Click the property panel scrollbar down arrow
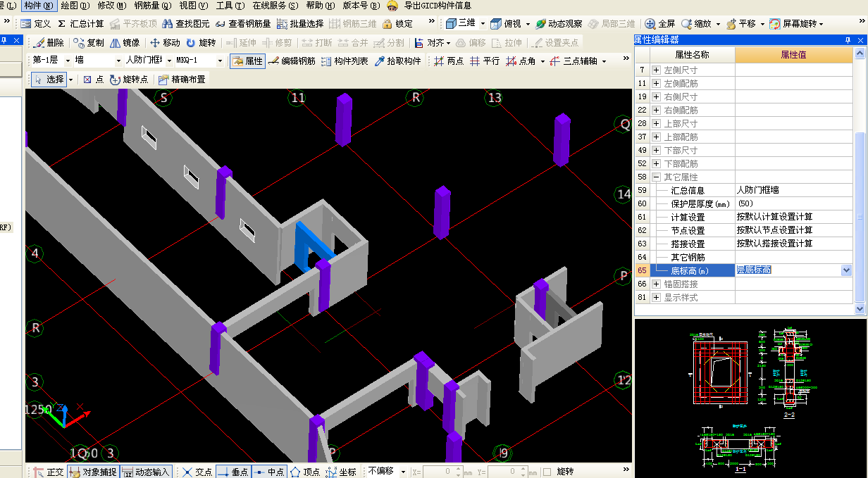The image size is (868, 478). 860,308
